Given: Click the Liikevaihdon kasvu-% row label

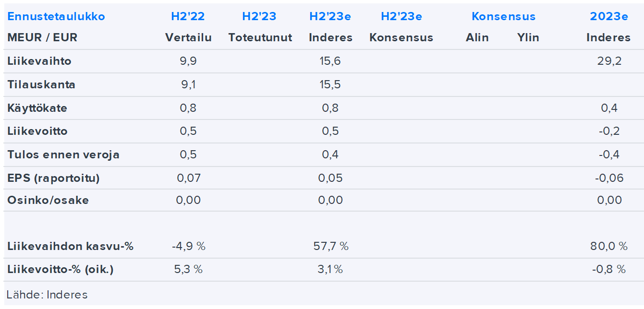Looking at the screenshot, I should pyautogui.click(x=70, y=247).
